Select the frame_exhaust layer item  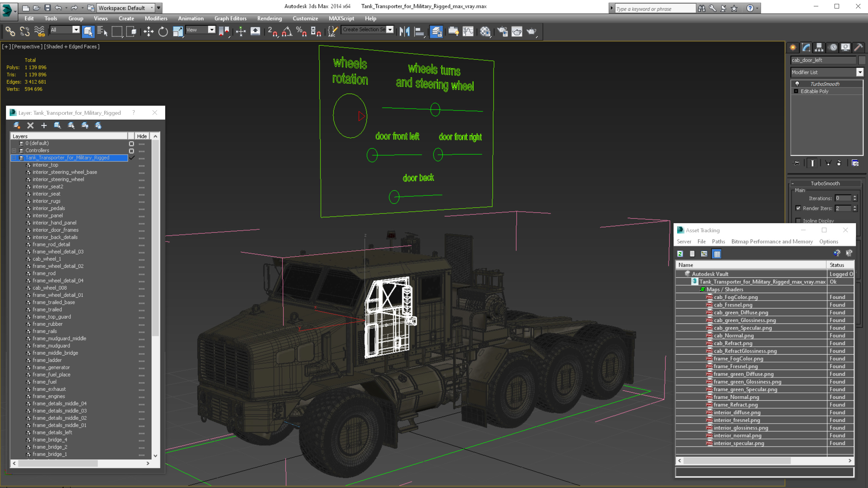(x=49, y=389)
